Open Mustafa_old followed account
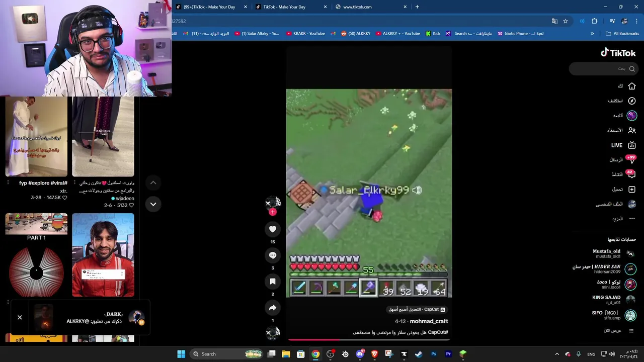This screenshot has width=644, height=362. coord(613,253)
